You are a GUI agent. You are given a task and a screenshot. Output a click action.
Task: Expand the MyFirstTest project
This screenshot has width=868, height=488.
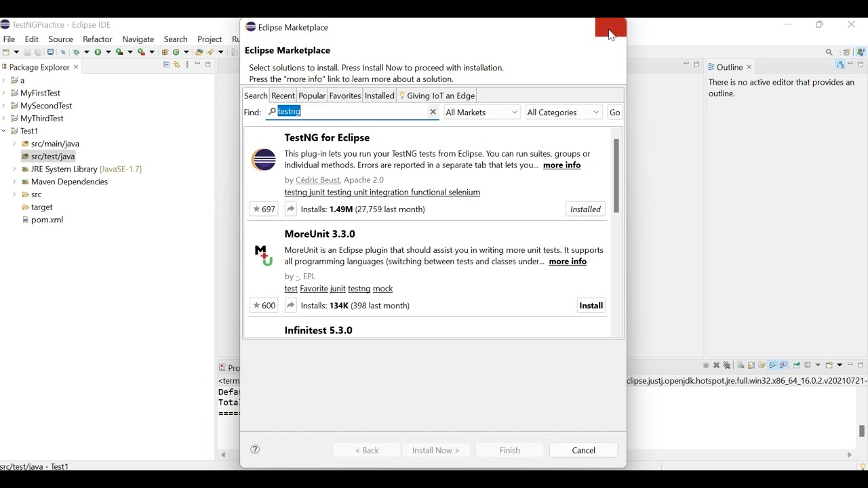pos(4,93)
